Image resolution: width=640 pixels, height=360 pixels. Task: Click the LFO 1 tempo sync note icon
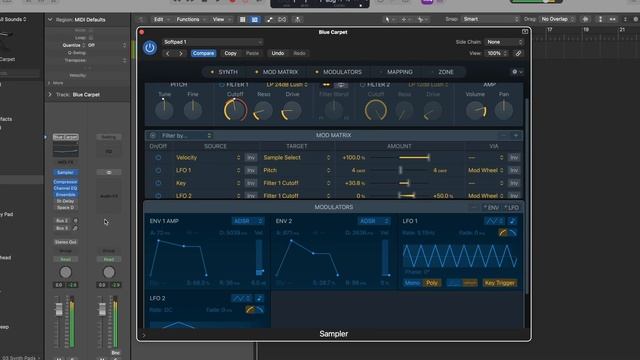(512, 221)
